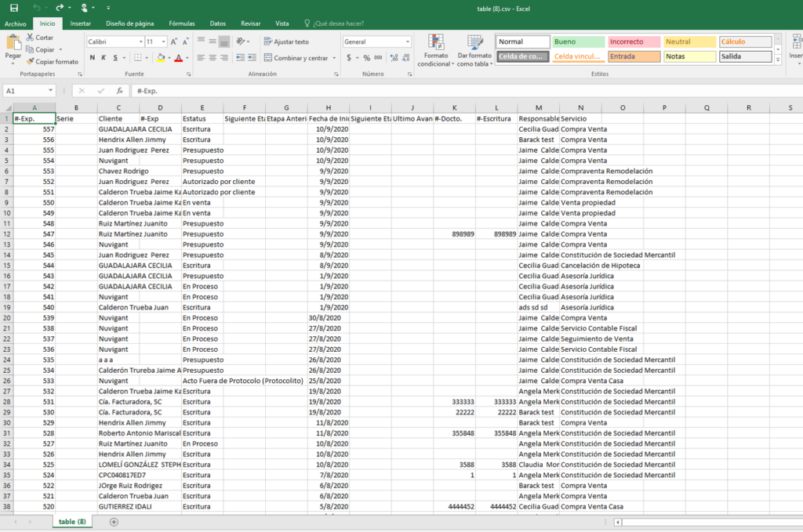This screenshot has width=803, height=532.
Task: Switch to Diseño de página tab
Action: [129, 24]
